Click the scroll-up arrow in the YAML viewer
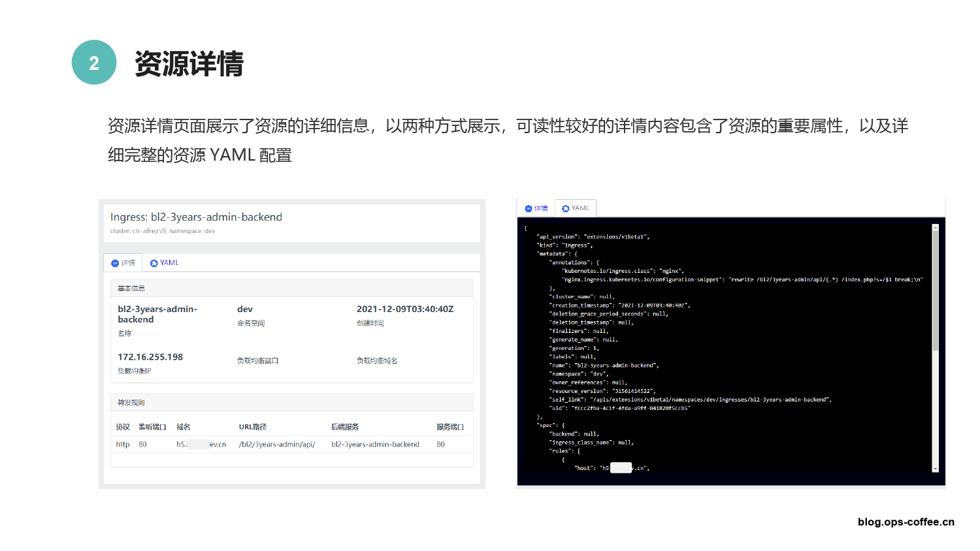 pos(935,228)
